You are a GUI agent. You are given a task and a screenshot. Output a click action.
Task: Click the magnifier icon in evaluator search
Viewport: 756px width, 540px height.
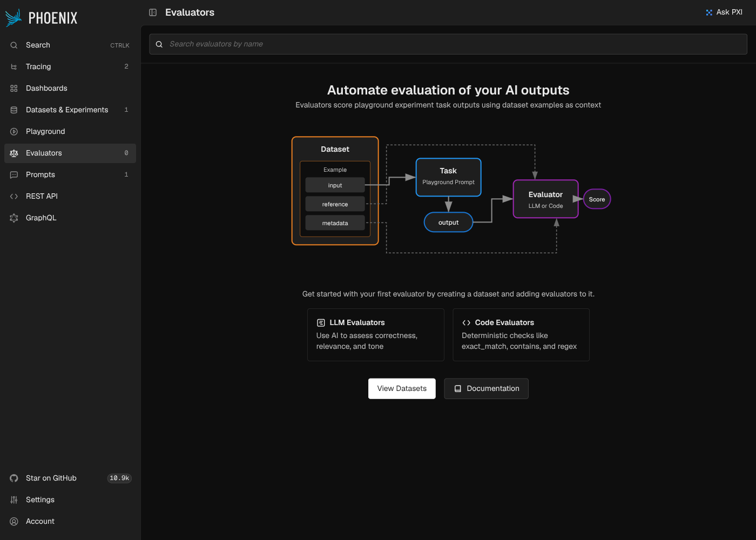pos(159,44)
